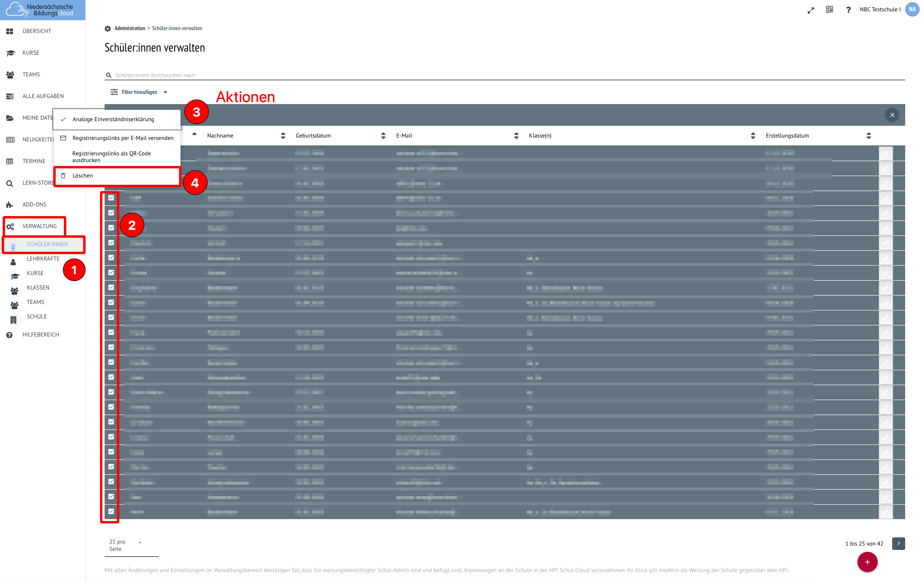Click the QR code icon in header
Viewport: 924px width, 581px height.
829,10
